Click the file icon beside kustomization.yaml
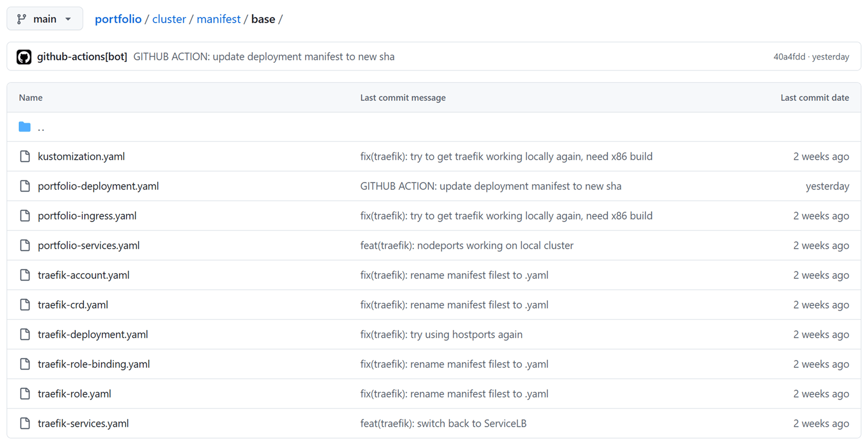Screen dimensions: 868x445 (25, 156)
